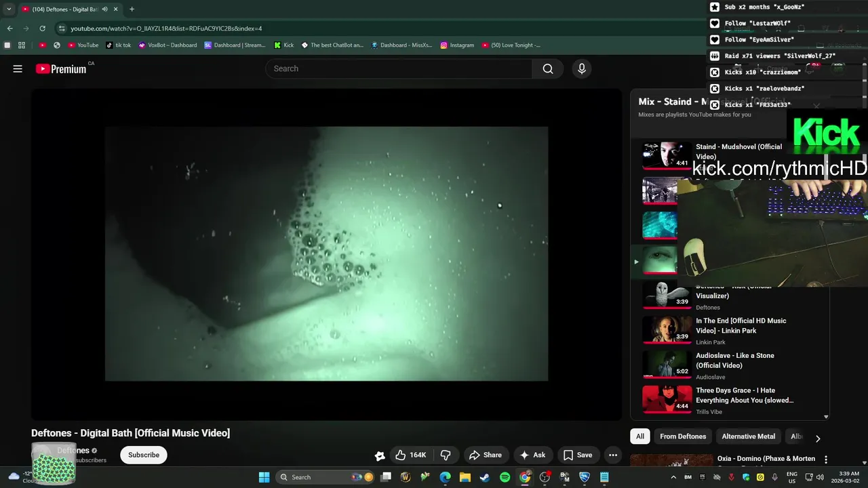Click the Windows taskbar Search box

click(325, 477)
